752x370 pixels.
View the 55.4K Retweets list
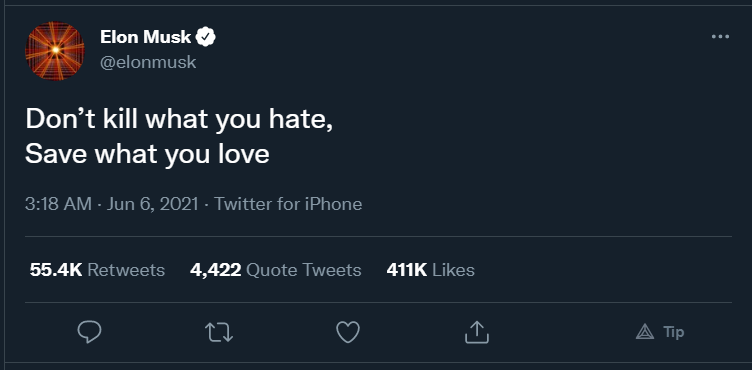[x=97, y=270]
